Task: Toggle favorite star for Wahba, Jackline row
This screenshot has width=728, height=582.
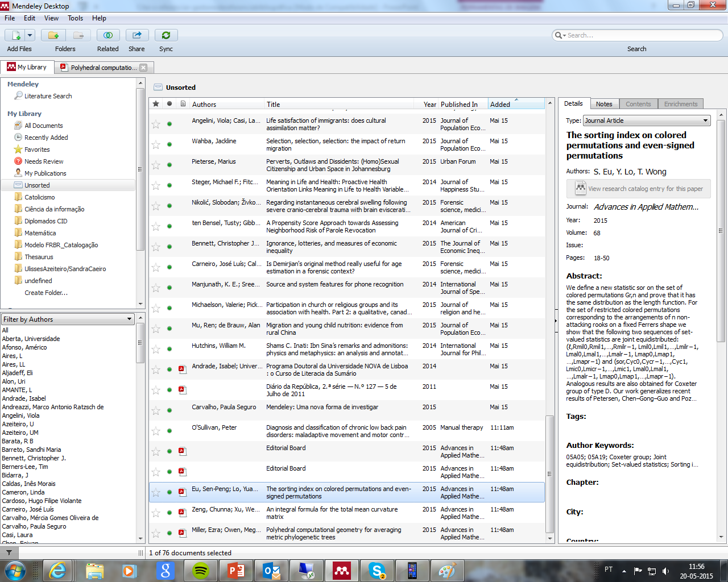Action: (x=156, y=145)
